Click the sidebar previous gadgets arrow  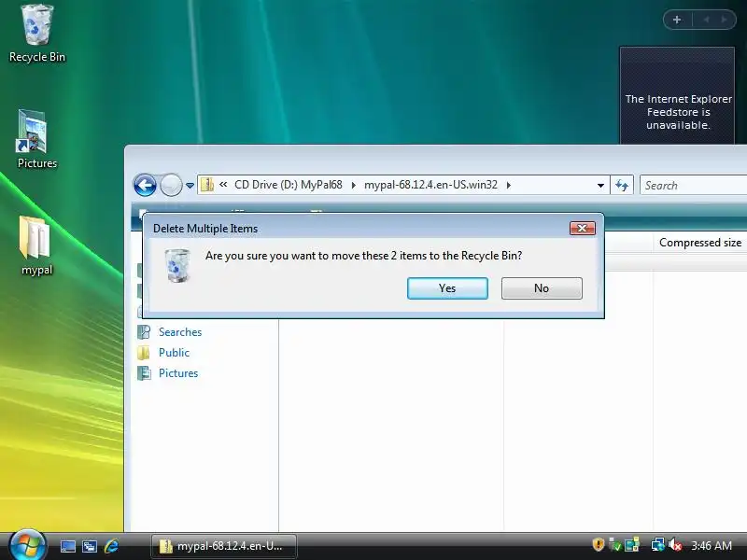point(706,20)
